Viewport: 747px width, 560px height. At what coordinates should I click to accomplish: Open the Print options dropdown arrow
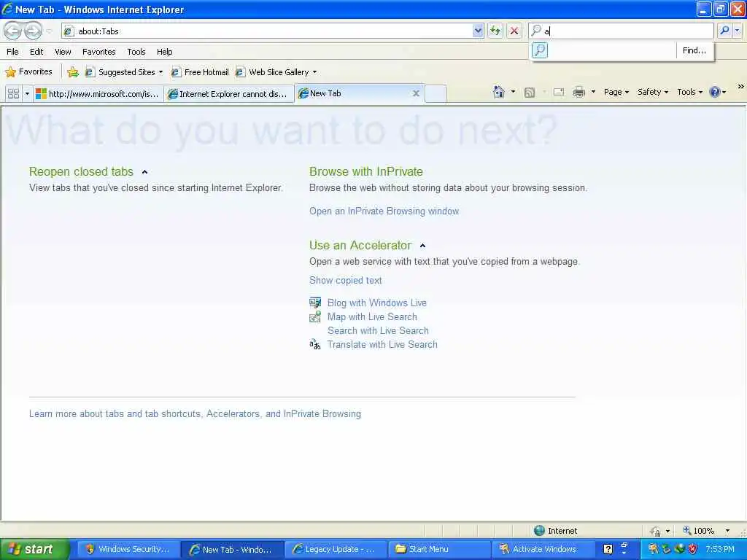(593, 92)
